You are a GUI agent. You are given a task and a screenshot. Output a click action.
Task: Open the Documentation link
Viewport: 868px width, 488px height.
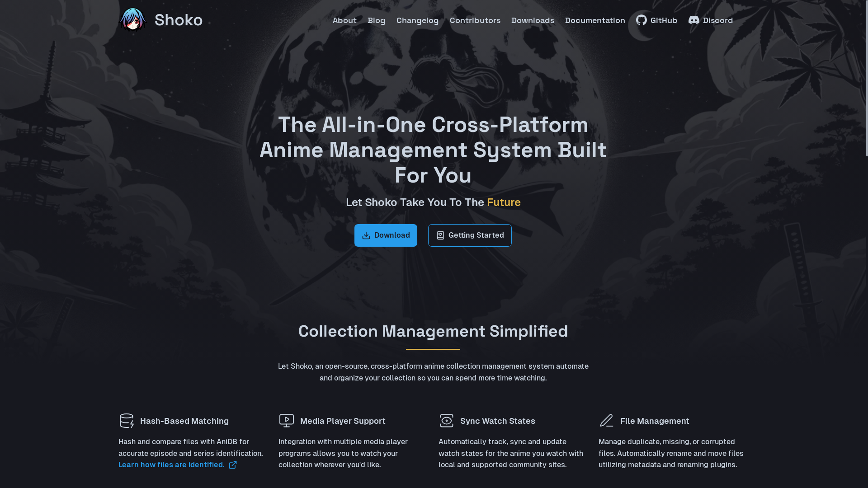coord(595,20)
